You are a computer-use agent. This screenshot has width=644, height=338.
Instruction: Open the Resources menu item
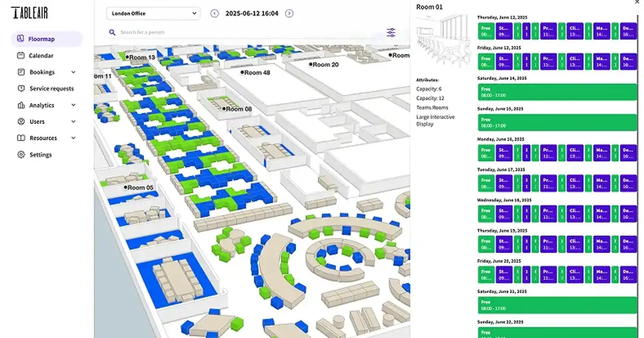(x=43, y=138)
